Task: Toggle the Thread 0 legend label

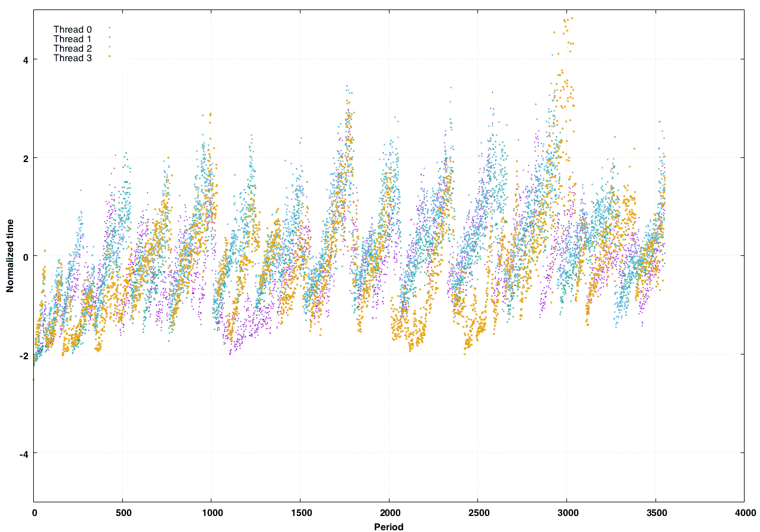Action: (72, 29)
